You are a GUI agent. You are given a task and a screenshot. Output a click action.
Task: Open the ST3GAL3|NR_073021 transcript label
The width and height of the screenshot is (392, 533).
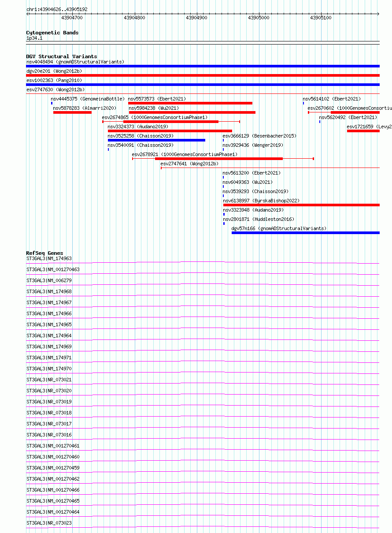tap(49, 380)
